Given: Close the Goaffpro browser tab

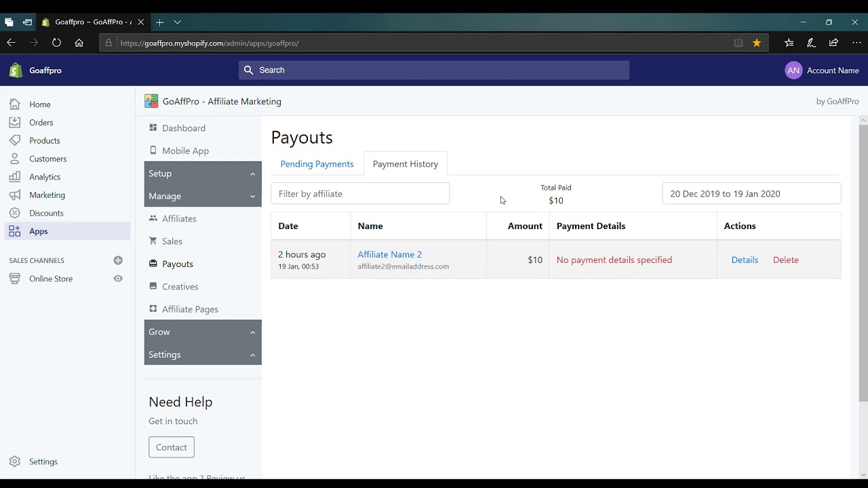Looking at the screenshot, I should click(140, 22).
